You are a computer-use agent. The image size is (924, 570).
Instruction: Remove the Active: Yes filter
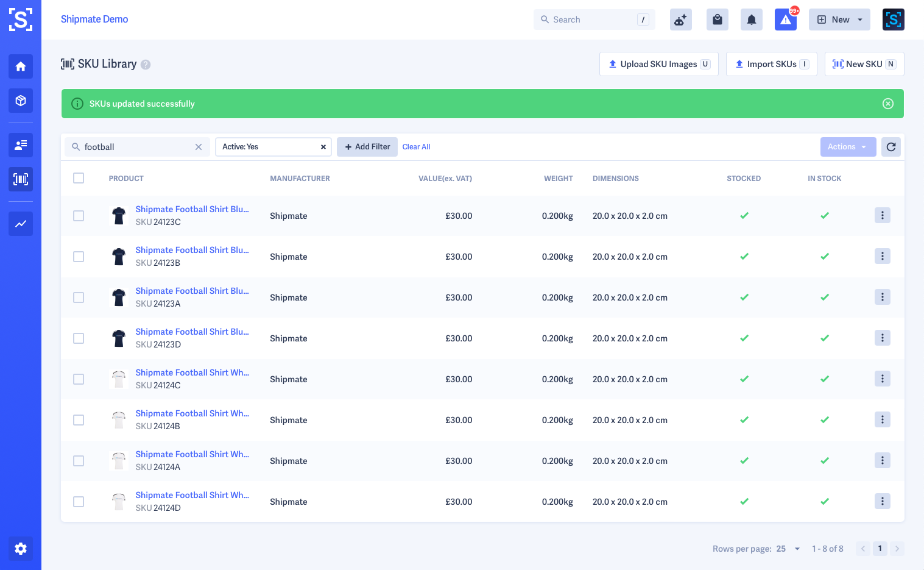coord(323,147)
